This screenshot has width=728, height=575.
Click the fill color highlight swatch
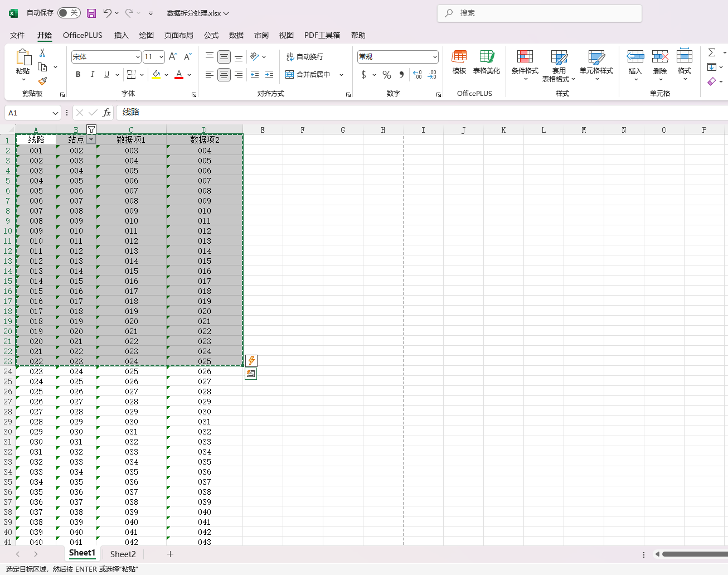click(x=156, y=74)
